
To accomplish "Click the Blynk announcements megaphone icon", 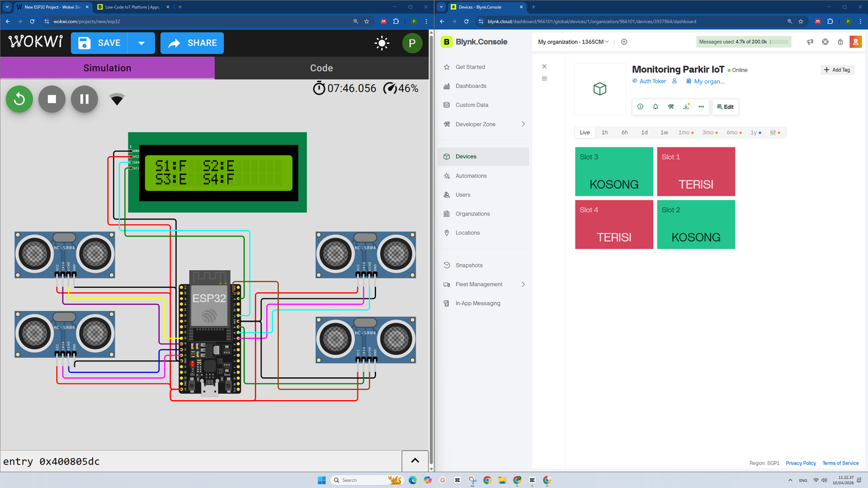I will click(x=810, y=42).
